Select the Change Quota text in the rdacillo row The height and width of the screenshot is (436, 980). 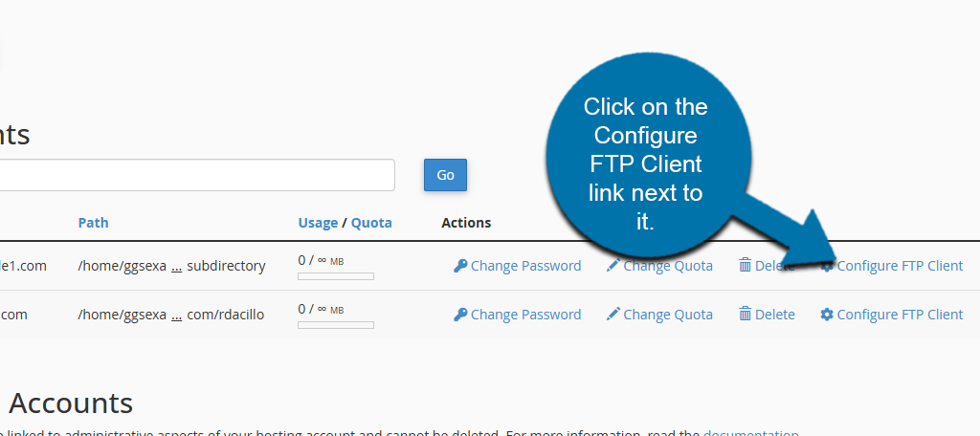(x=668, y=315)
